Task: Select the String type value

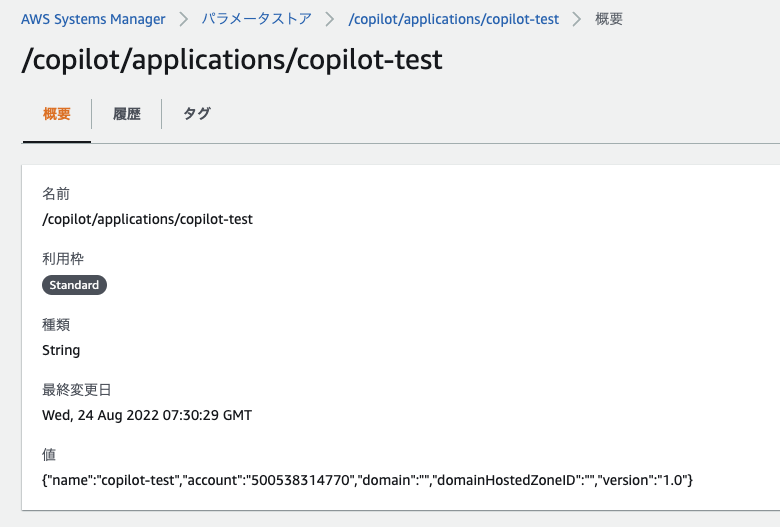Action: tap(61, 350)
